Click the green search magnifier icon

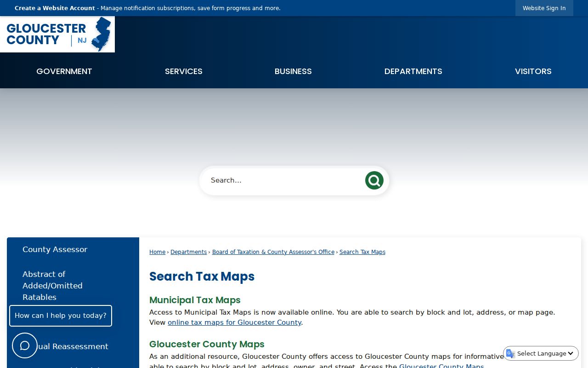coord(374,180)
